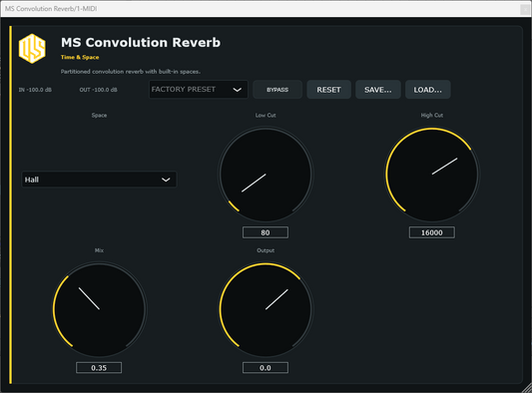Viewport: 532px width, 393px height.
Task: Click the Low Cut value field 80
Action: pyautogui.click(x=266, y=232)
